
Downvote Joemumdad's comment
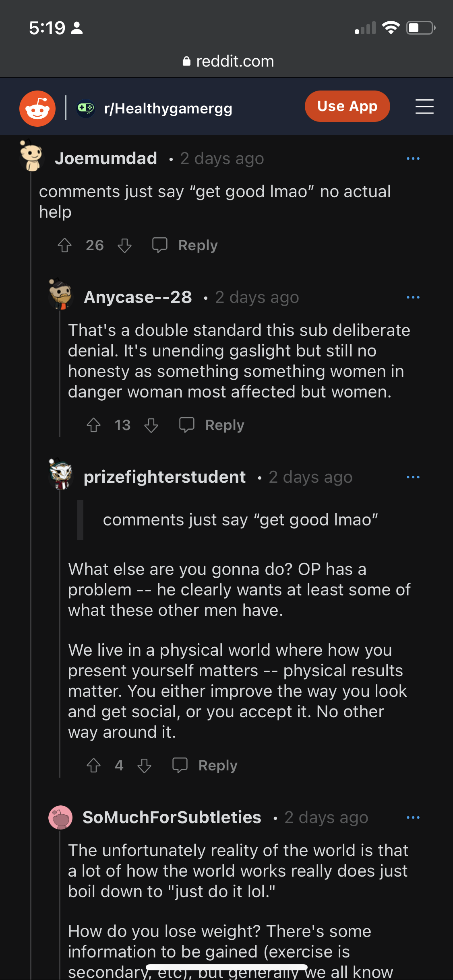pyautogui.click(x=124, y=245)
